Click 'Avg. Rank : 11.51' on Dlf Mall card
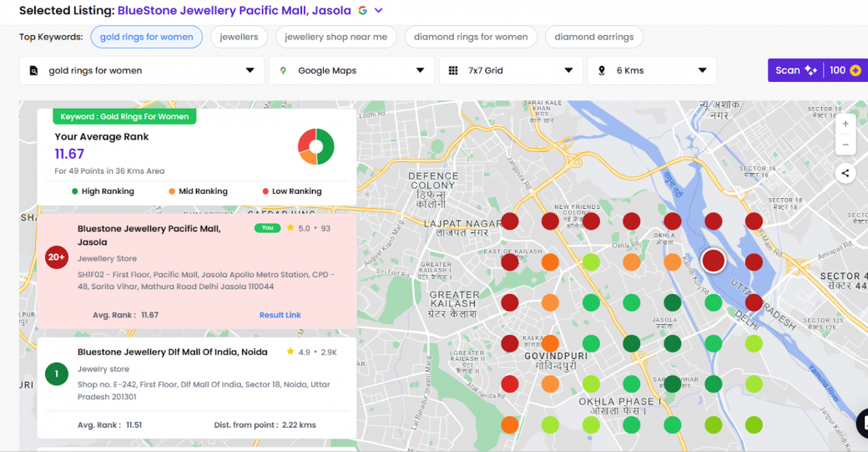The image size is (868, 452). pos(109,425)
